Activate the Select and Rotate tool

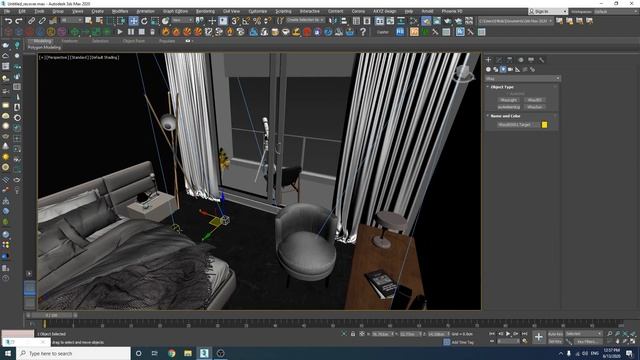[144, 20]
